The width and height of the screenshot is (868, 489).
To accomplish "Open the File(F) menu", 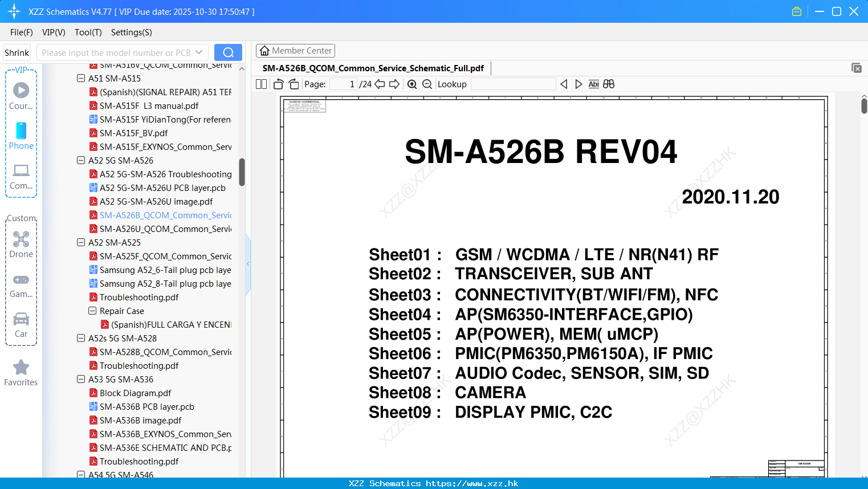I will tap(22, 32).
